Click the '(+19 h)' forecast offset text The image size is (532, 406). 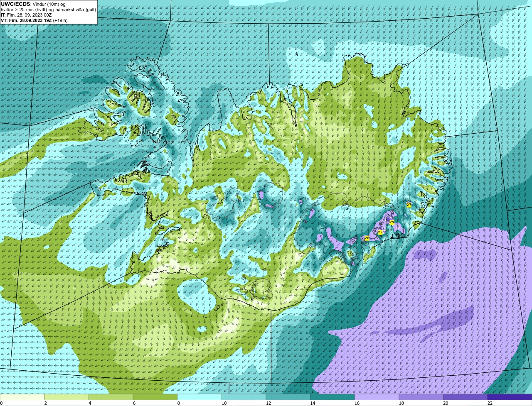60,20
